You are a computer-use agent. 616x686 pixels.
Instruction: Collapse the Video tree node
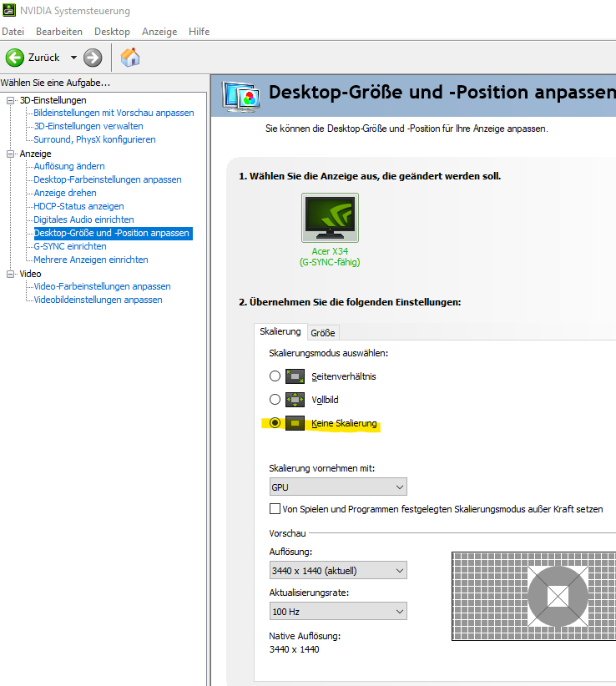click(x=11, y=274)
